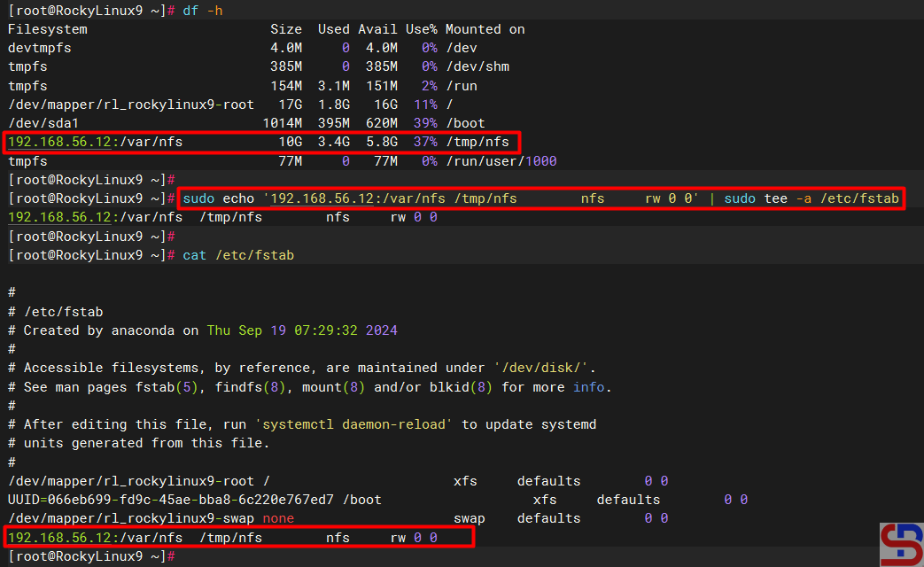Select the /dev/shm mount point
The image size is (924, 567).
(477, 66)
